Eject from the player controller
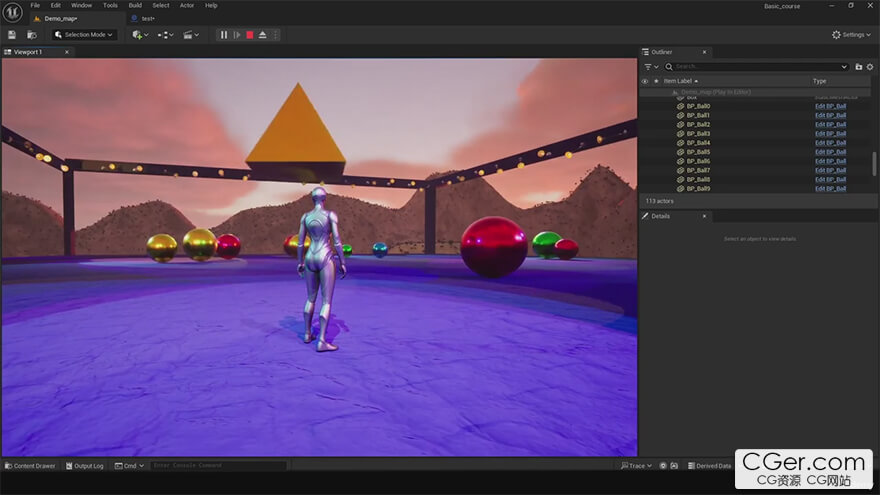 click(263, 35)
